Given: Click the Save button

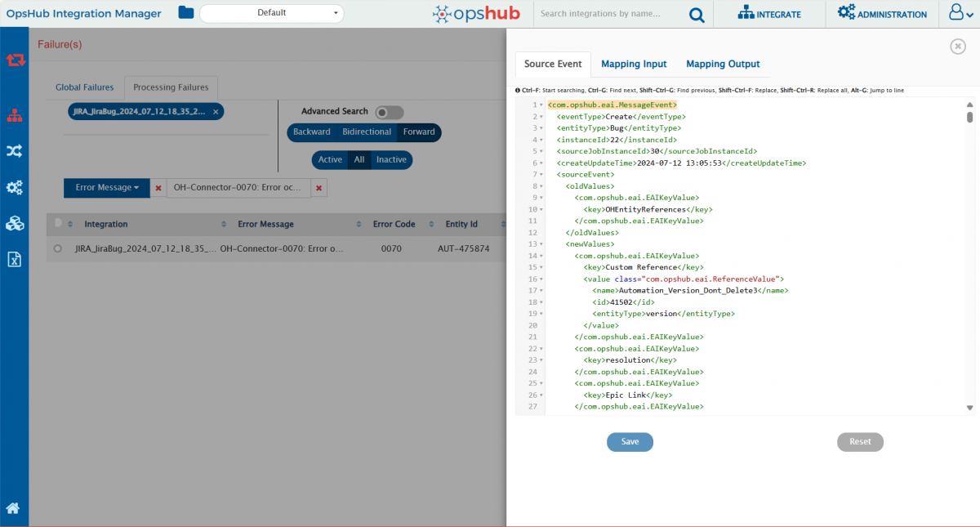Looking at the screenshot, I should point(630,442).
